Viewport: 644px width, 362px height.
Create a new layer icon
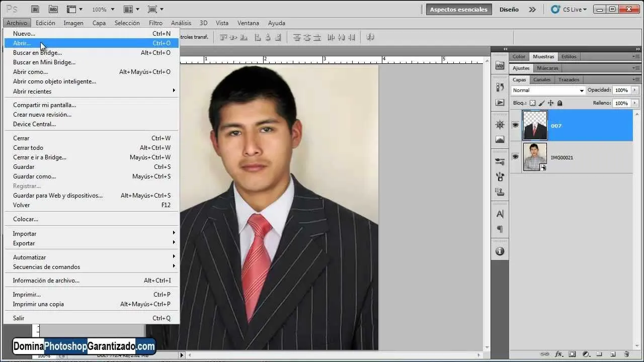coord(613,354)
